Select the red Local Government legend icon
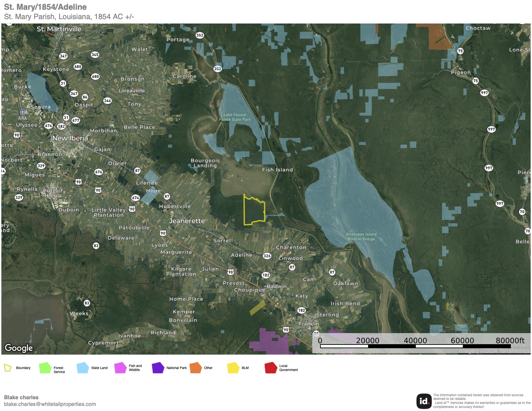532x411 pixels. coord(270,368)
